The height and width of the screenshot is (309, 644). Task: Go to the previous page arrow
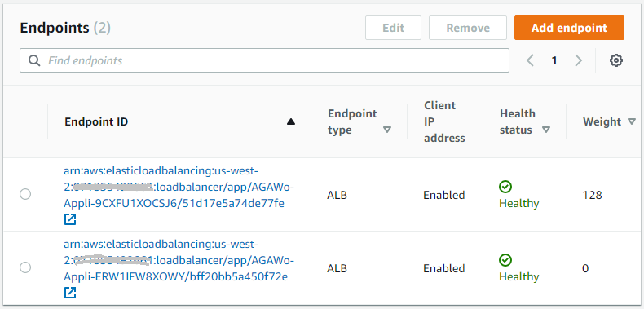[x=530, y=61]
